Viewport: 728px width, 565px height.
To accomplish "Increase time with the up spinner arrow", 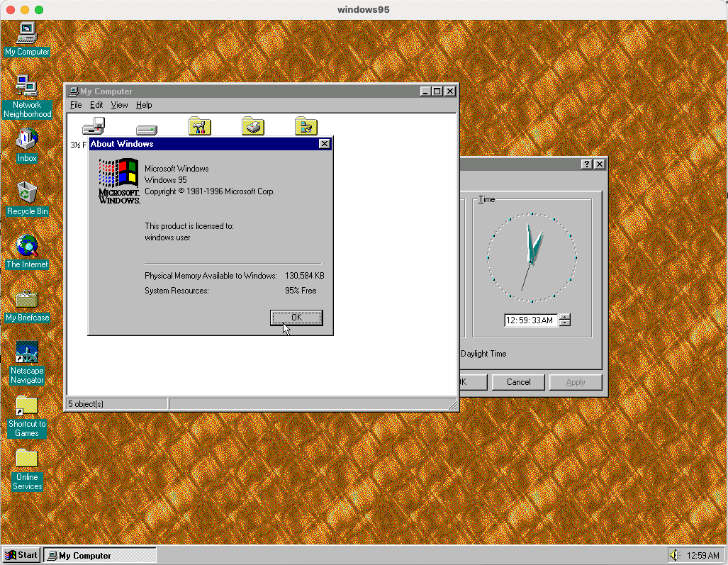I will pyautogui.click(x=564, y=317).
